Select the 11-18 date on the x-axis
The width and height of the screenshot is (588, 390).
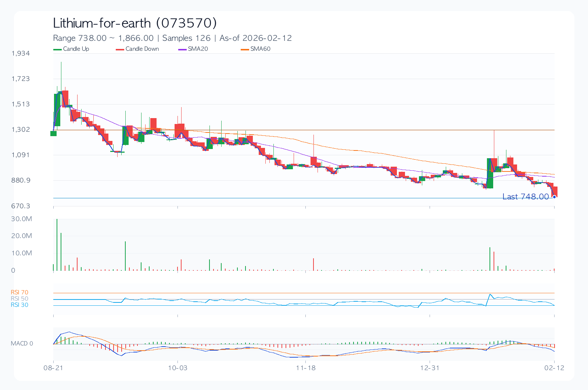[306, 368]
